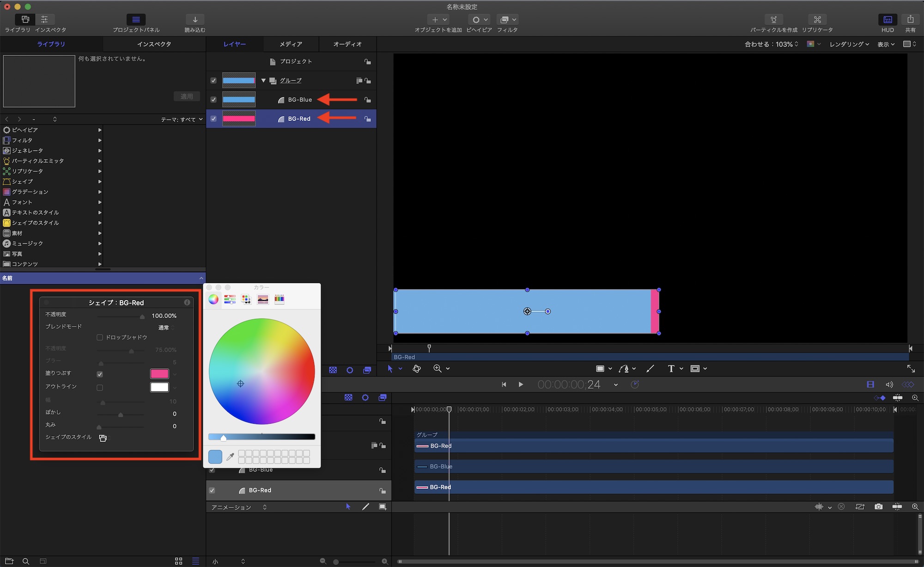Open the Rendering (レンダリング) dropdown

point(849,44)
